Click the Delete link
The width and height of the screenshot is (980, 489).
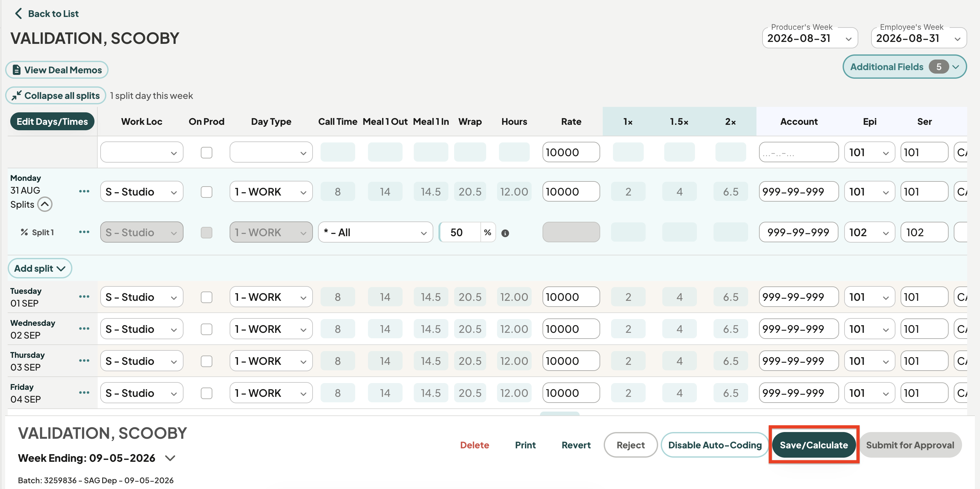click(x=474, y=445)
